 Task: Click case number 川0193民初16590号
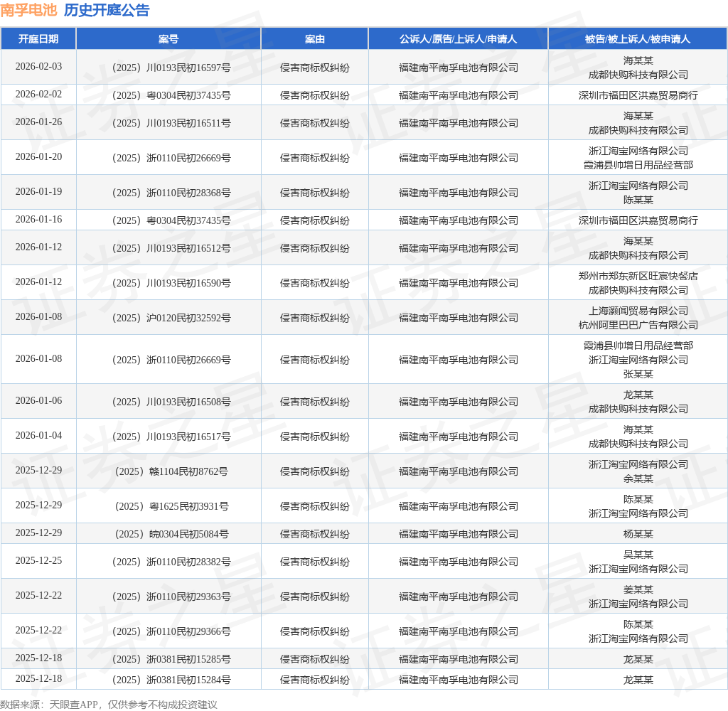point(172,283)
